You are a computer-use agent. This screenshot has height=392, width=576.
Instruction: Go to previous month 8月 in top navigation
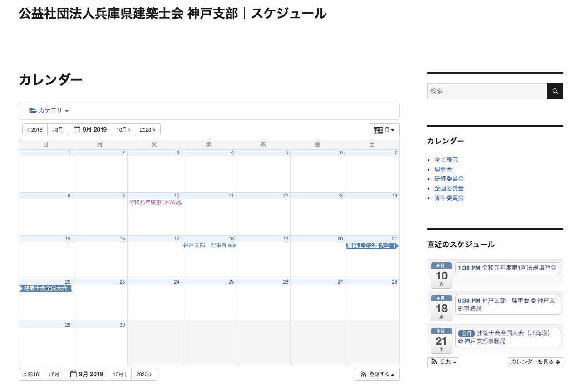click(58, 130)
